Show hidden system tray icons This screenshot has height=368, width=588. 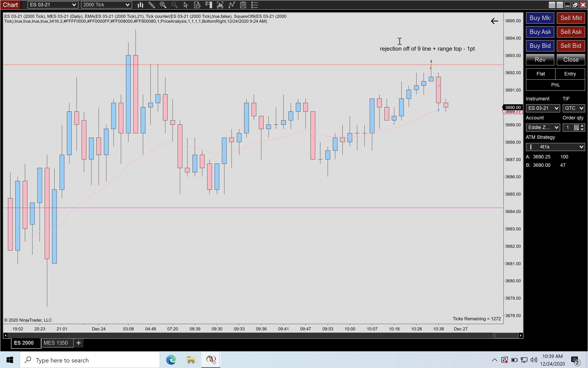pos(494,360)
